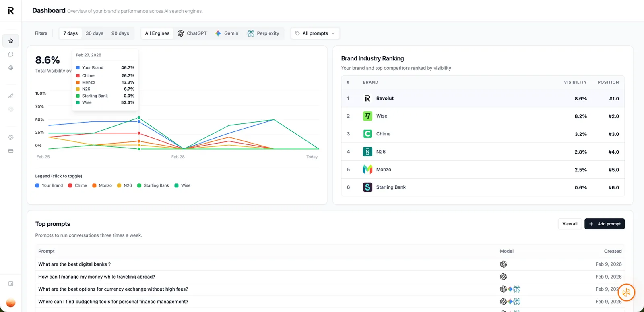Viewport: 644px width, 312px height.
Task: Open the pencil edit sidebar icon
Action: coord(11,96)
